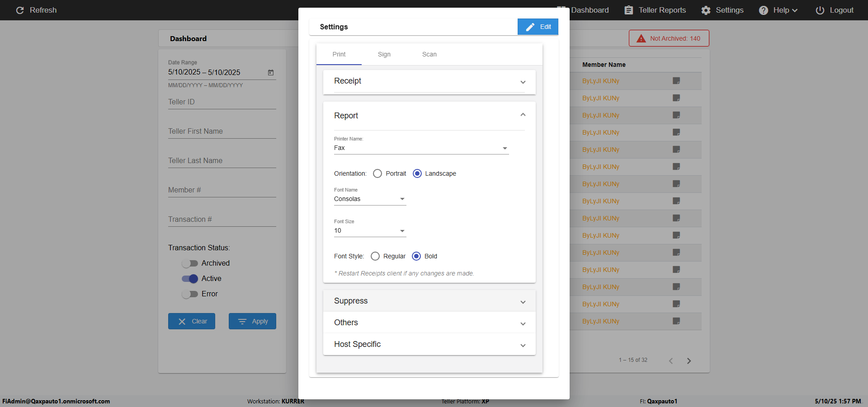Select Portrait orientation
The height and width of the screenshot is (407, 868).
(377, 173)
